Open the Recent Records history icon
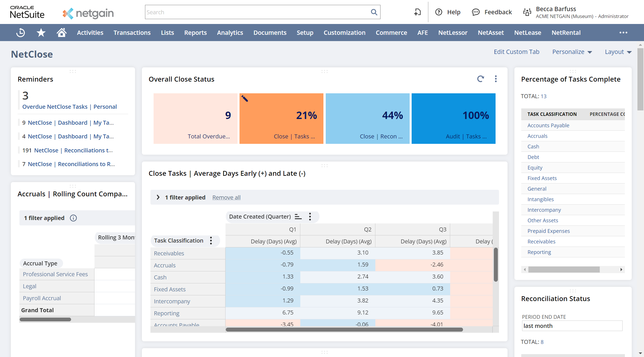The image size is (644, 357). 21,33
